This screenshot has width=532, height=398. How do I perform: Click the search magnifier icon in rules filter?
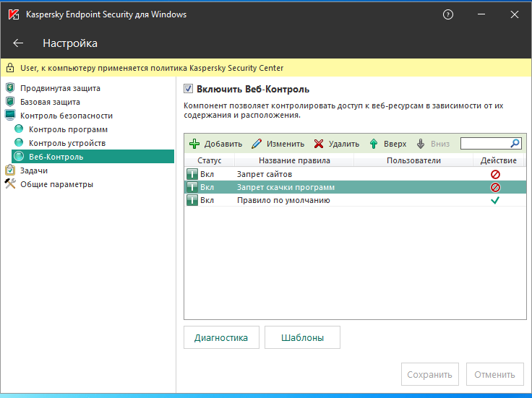pyautogui.click(x=515, y=143)
